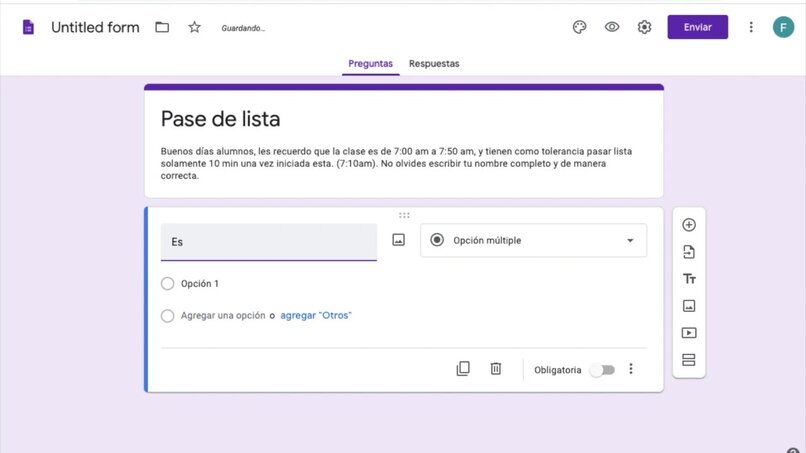Open the Opción múltiple question type dropdown

[x=534, y=240]
